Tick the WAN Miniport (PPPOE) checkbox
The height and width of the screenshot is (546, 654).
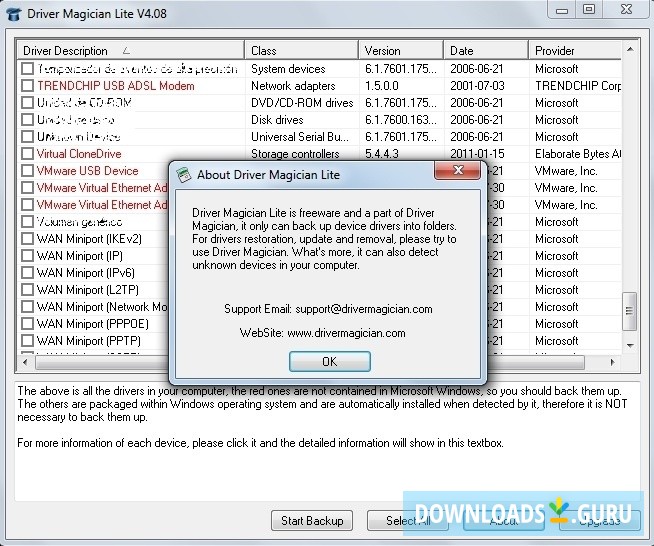(x=28, y=324)
